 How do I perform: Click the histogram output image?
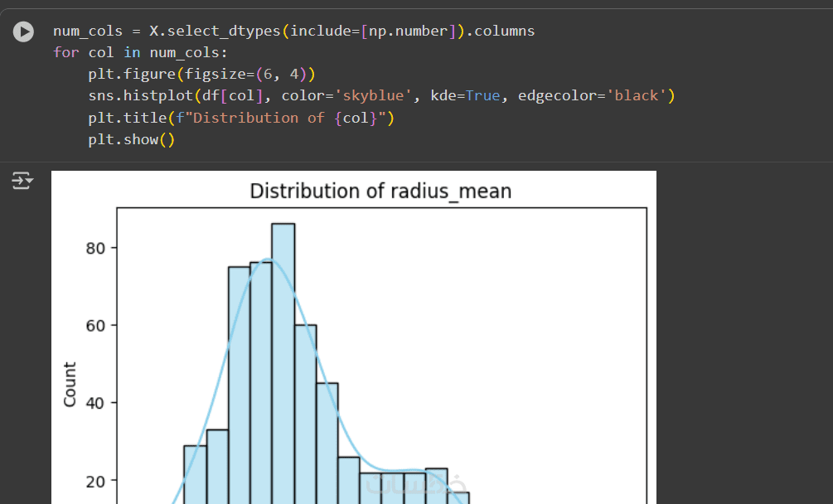(x=354, y=337)
